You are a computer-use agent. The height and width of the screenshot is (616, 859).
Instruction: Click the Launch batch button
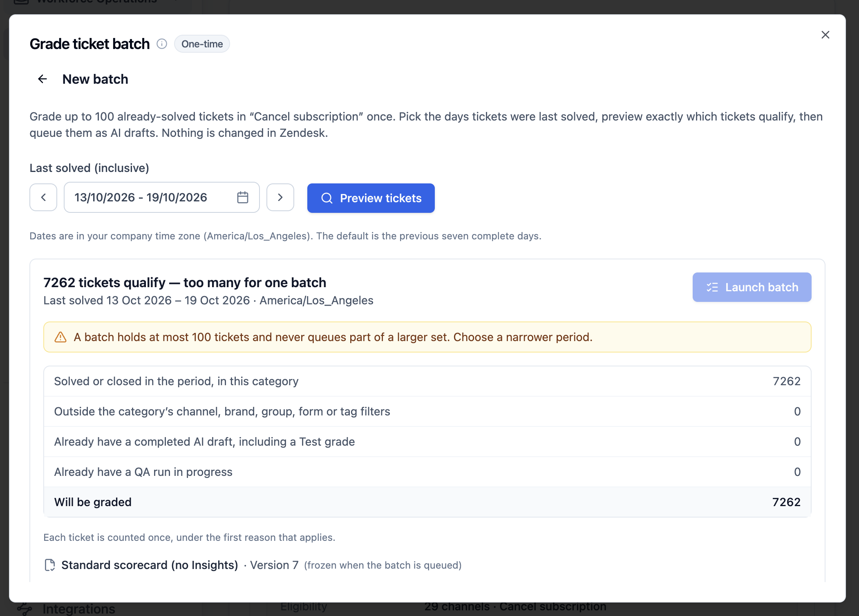point(752,287)
